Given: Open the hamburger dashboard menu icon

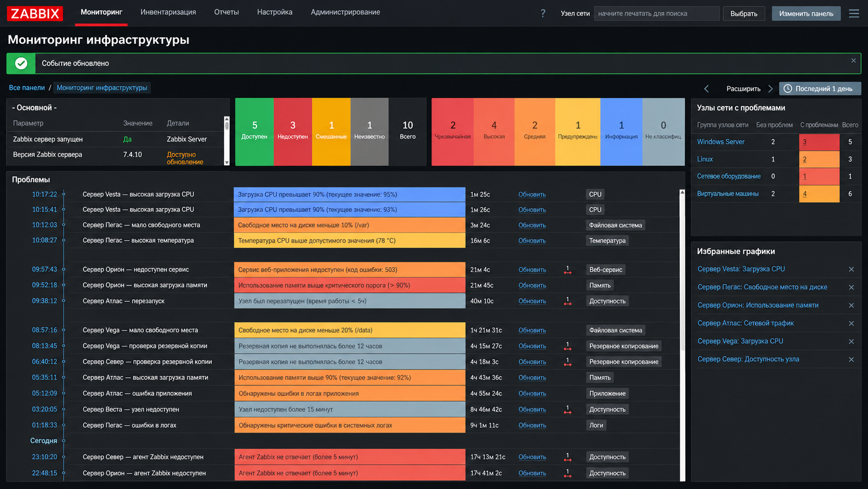Looking at the screenshot, I should coord(854,14).
